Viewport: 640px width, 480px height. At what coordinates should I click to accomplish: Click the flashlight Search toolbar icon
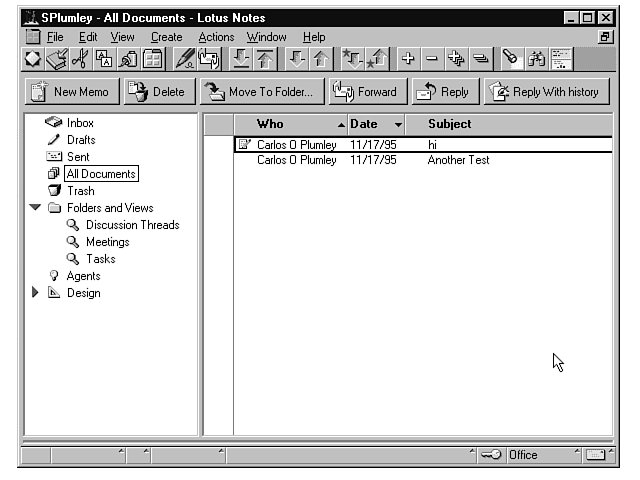point(511,60)
